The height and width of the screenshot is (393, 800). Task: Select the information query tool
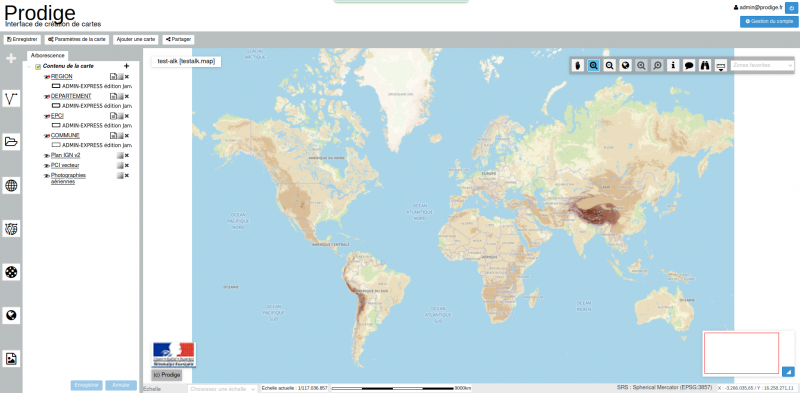point(673,65)
